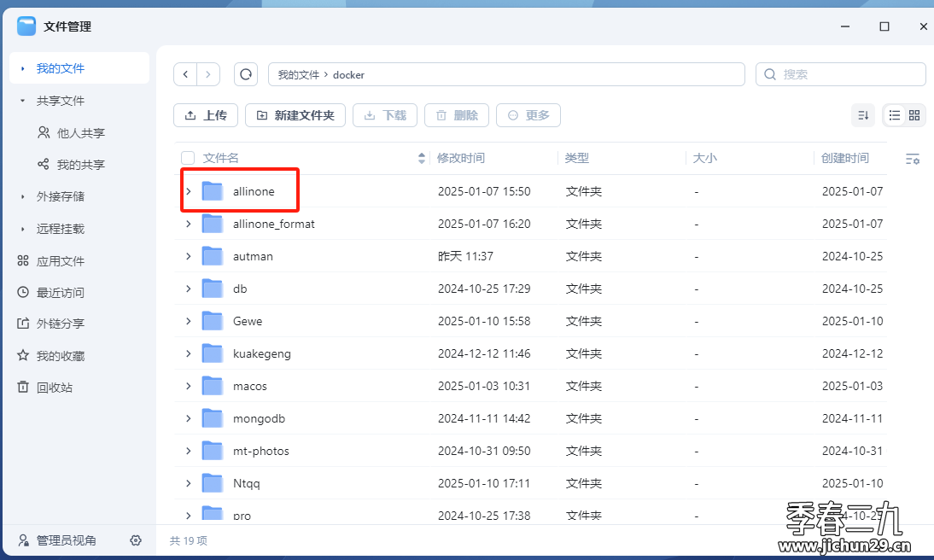934x560 pixels.
Task: Expand the allinone folder row
Action: [188, 191]
